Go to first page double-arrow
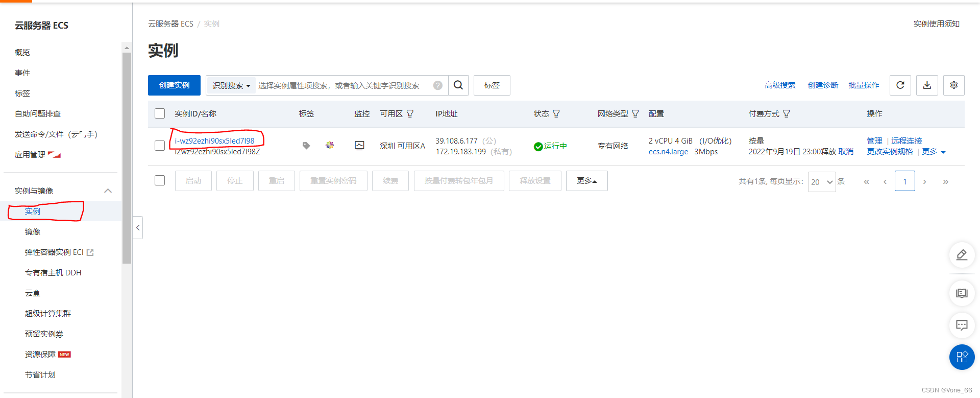This screenshot has height=398, width=980. coord(866,181)
